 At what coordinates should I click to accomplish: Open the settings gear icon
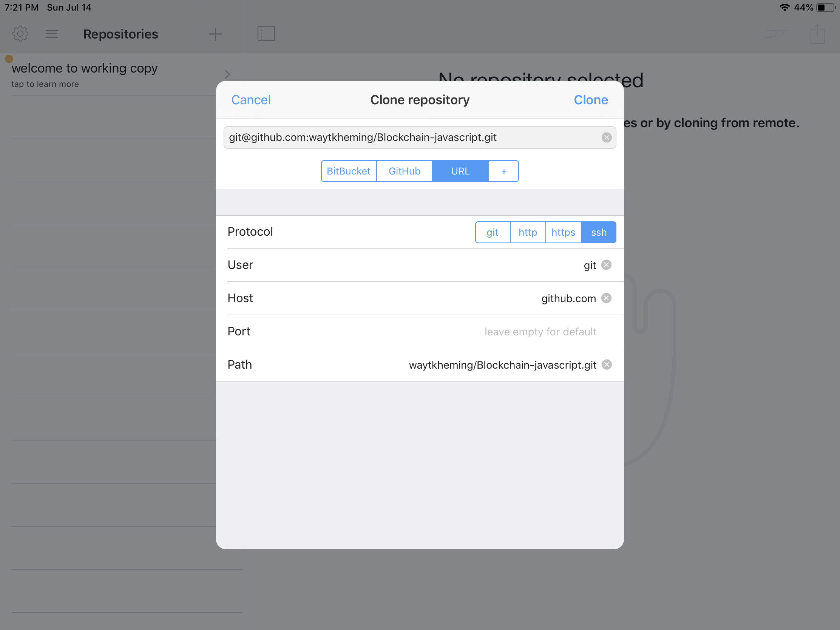[20, 34]
